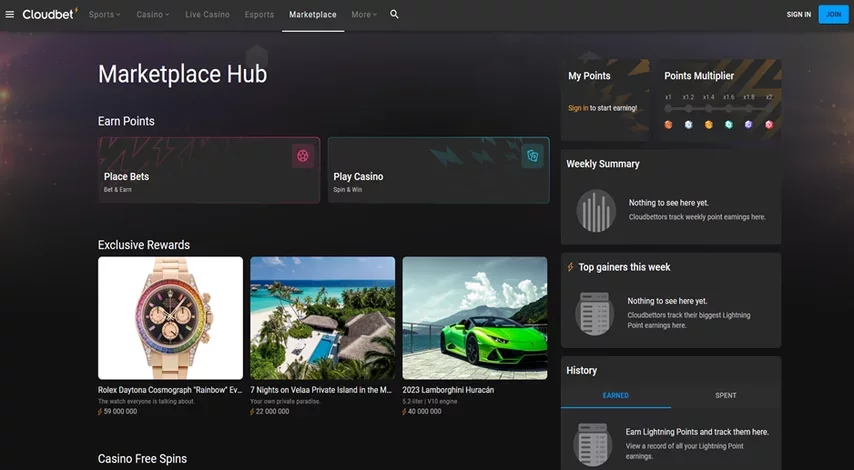
Task: Expand the Casino dropdown
Action: coord(152,15)
